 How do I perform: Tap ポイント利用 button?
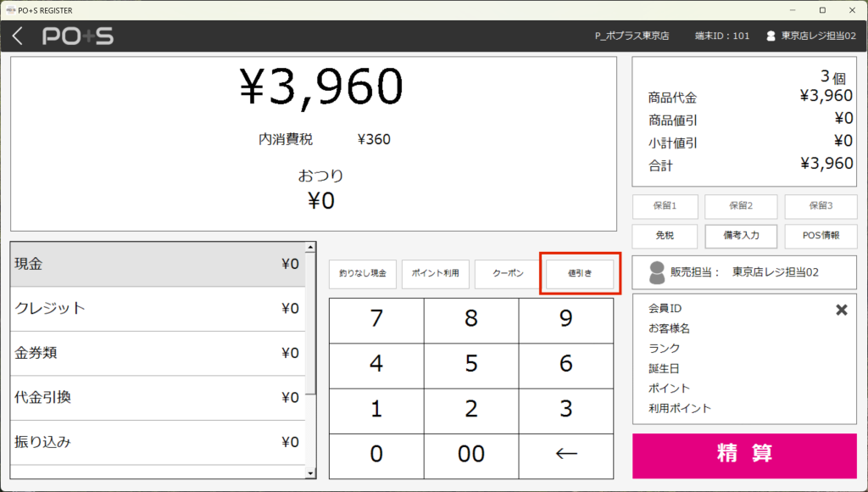click(x=435, y=274)
